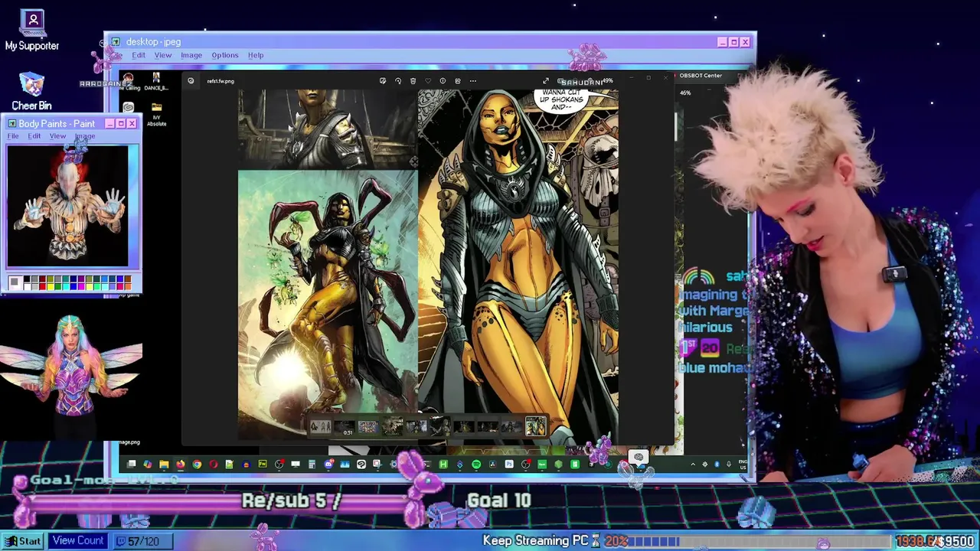
Task: Open View menu in Body Paints window
Action: [57, 136]
